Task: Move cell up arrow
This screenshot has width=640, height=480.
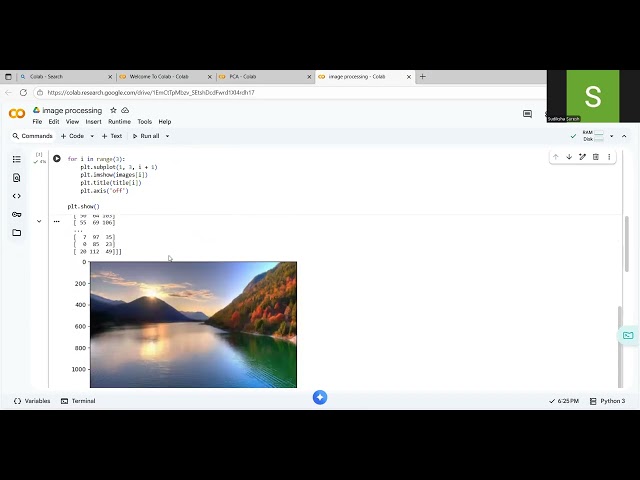Action: [556, 157]
